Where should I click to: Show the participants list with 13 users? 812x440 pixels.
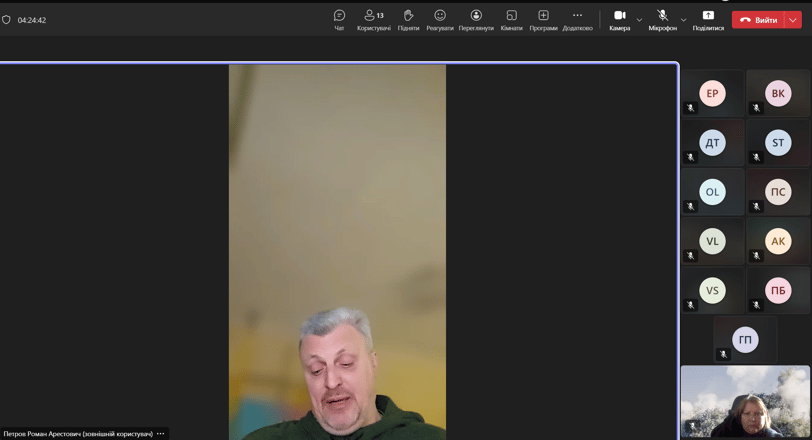coord(373,20)
